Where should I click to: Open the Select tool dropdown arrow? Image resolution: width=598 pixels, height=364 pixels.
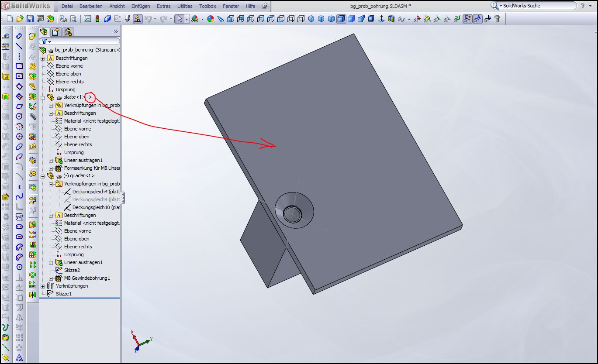[187, 19]
